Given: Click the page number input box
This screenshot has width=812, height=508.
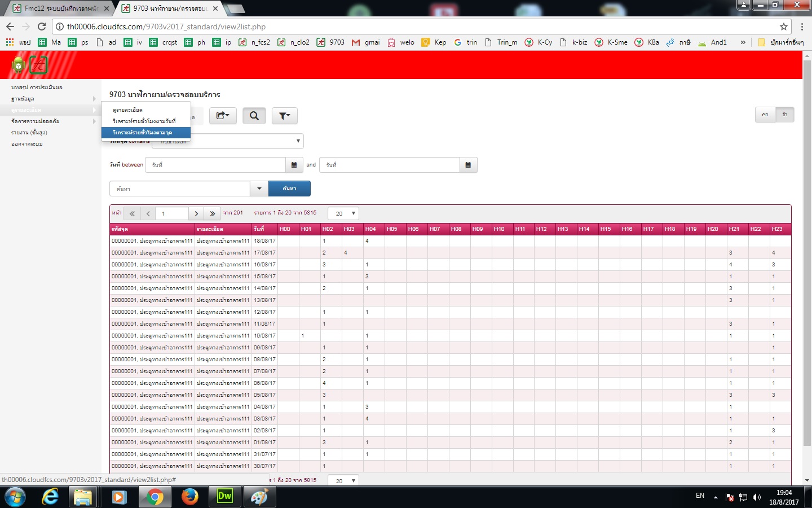Looking at the screenshot, I should click(172, 213).
